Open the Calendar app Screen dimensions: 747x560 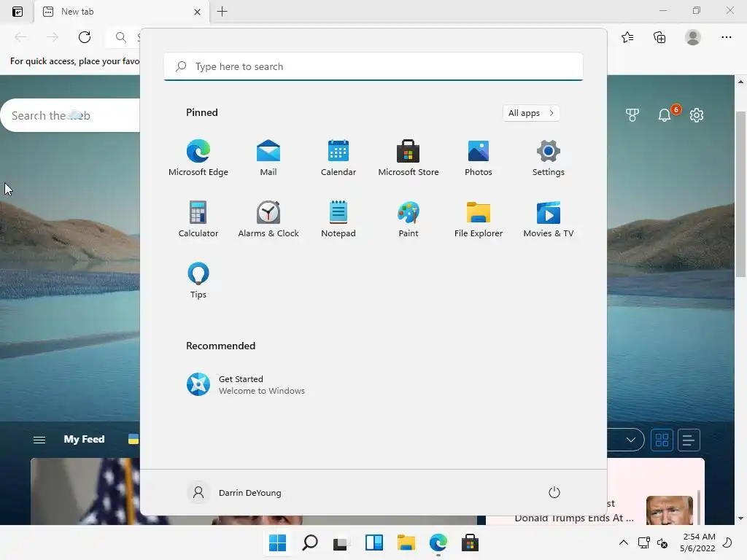pos(338,158)
